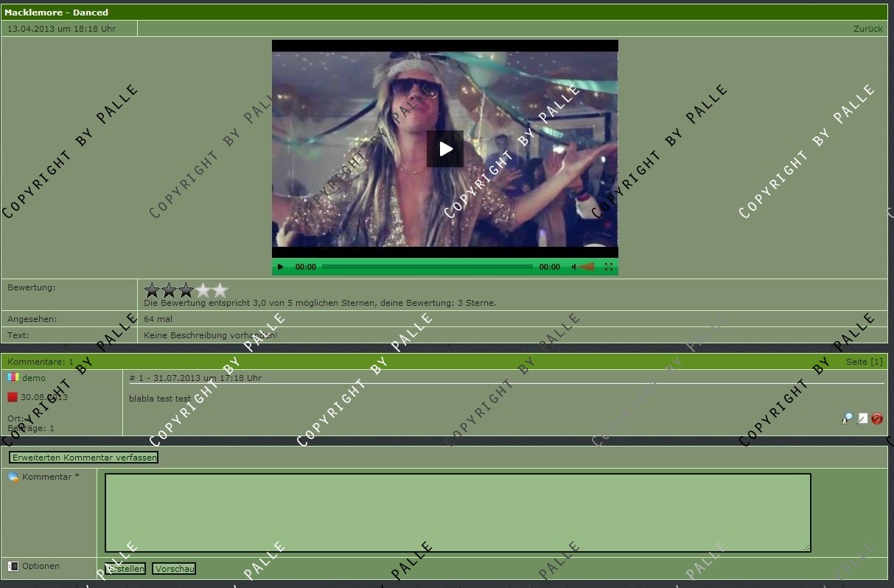894x588 pixels.
Task: Click the edit icon on comment #1
Action: tap(862, 419)
